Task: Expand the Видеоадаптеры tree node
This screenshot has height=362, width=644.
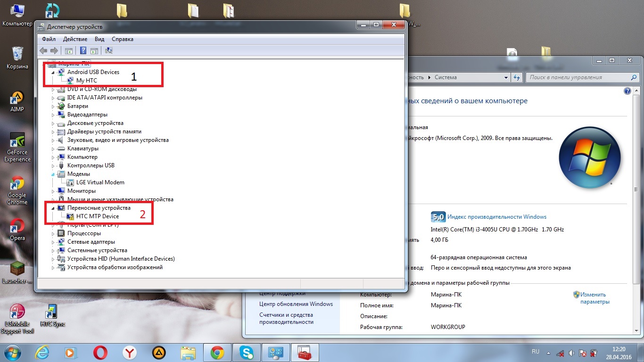Action: pyautogui.click(x=53, y=115)
